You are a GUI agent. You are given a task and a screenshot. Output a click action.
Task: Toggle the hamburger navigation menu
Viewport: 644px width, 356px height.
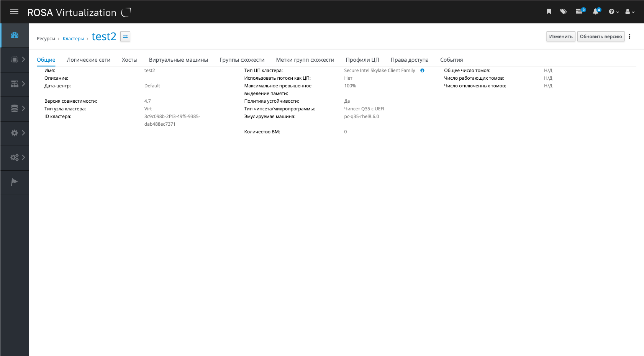pos(14,12)
